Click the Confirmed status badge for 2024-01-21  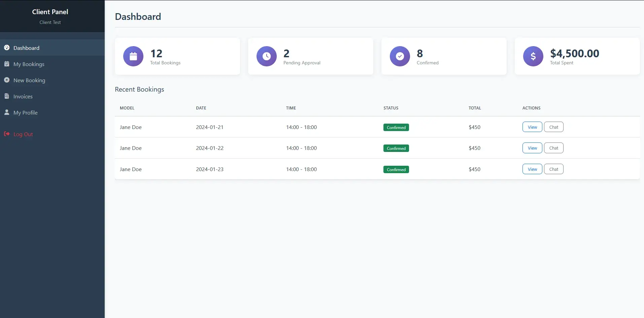tap(396, 127)
